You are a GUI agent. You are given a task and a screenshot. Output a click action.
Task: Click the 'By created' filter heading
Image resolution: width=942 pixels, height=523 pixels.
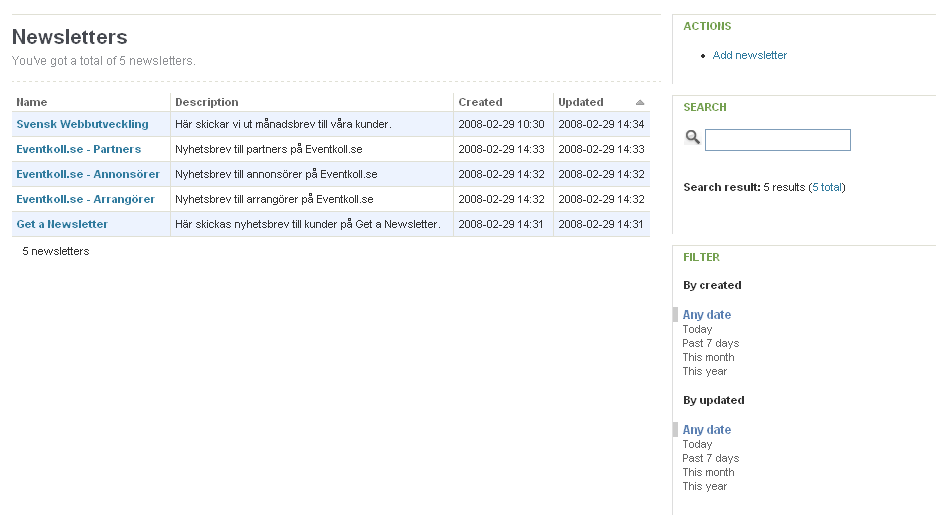click(712, 285)
